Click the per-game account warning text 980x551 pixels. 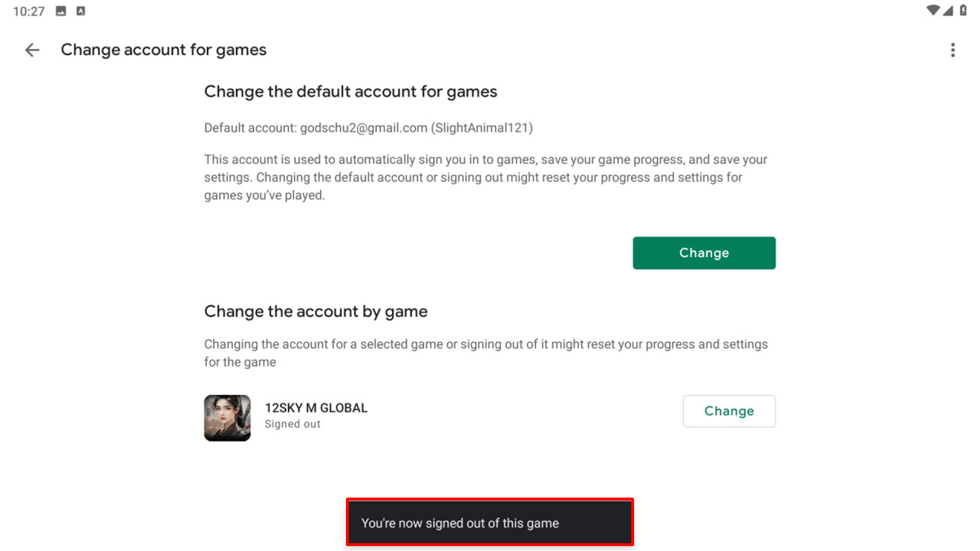[485, 353]
